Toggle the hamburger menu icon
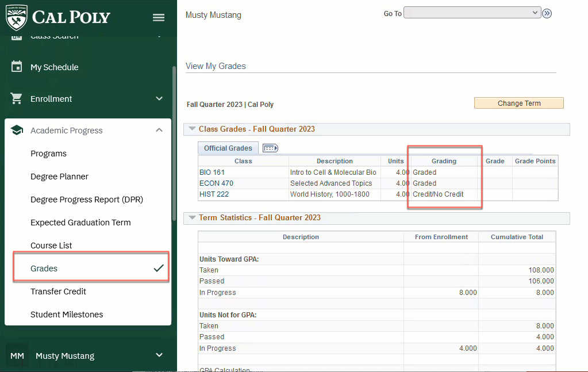Image resolution: width=588 pixels, height=372 pixels. point(159,17)
